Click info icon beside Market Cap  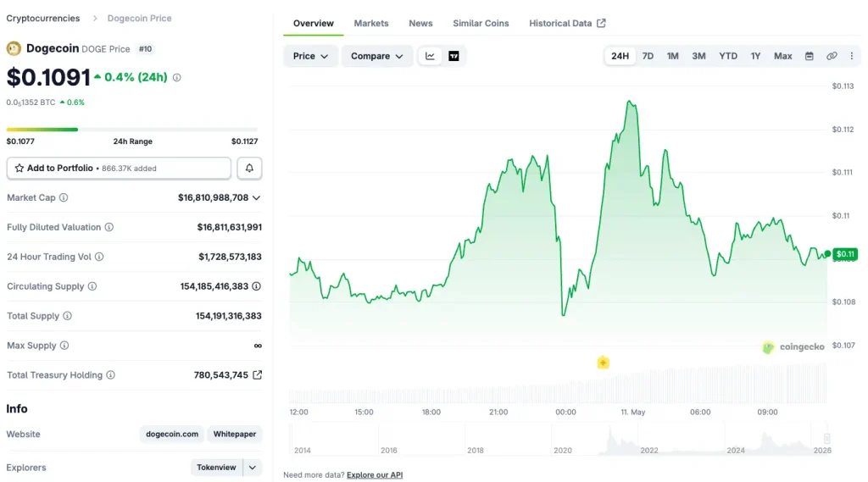(x=64, y=197)
